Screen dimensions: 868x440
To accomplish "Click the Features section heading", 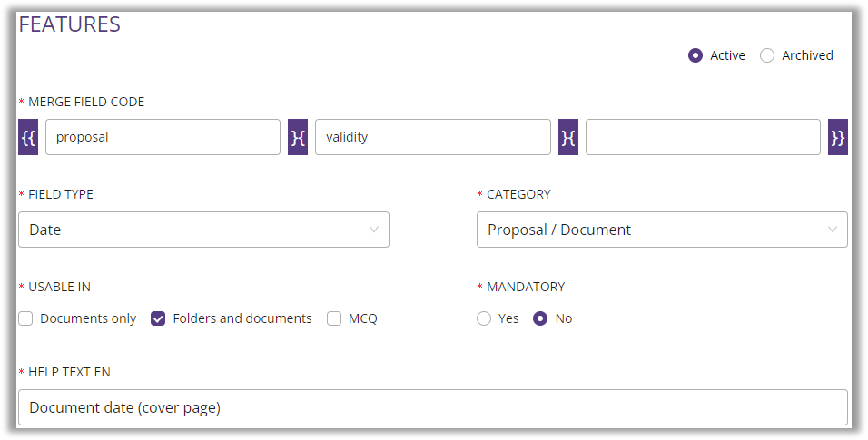I will coord(70,24).
